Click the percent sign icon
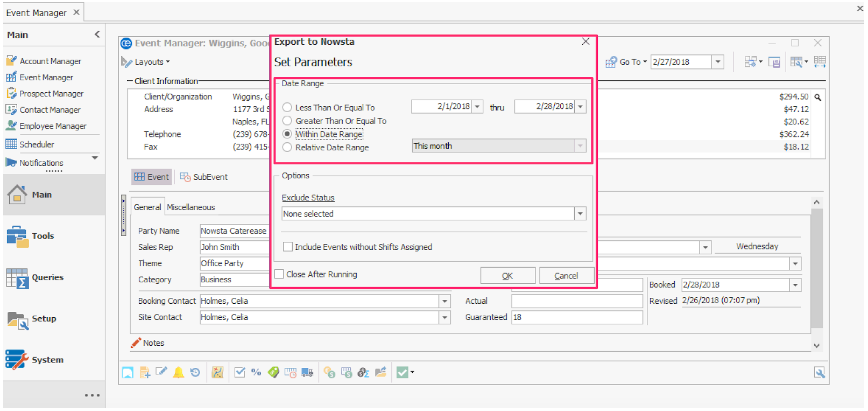Screen dimensions: 868x411 pyautogui.click(x=256, y=372)
